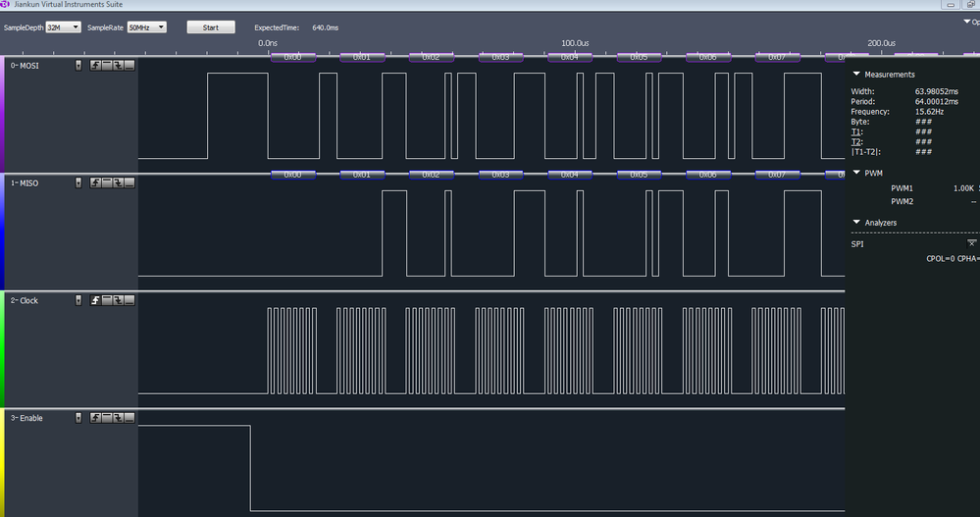The image size is (980, 517).
Task: Click the MOSI decoded byte 0x04 marker
Action: (x=569, y=57)
